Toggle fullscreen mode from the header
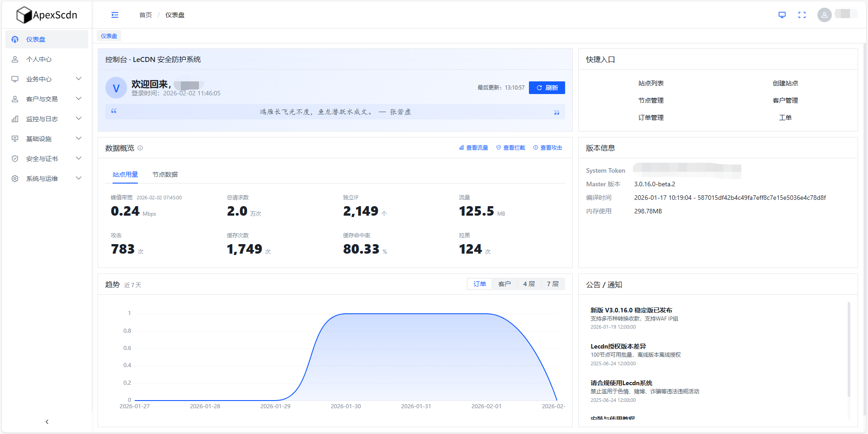Screen dimensions: 868x434 pyautogui.click(x=802, y=14)
